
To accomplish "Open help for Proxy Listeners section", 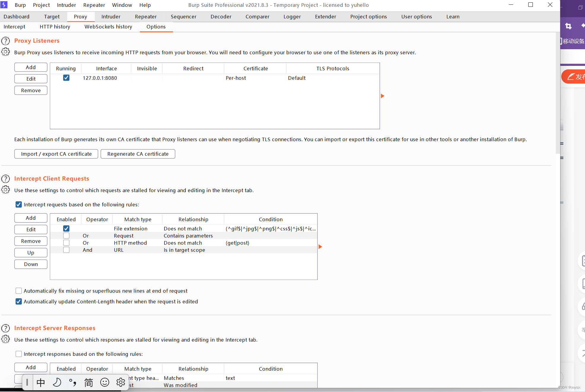I will (x=5, y=41).
